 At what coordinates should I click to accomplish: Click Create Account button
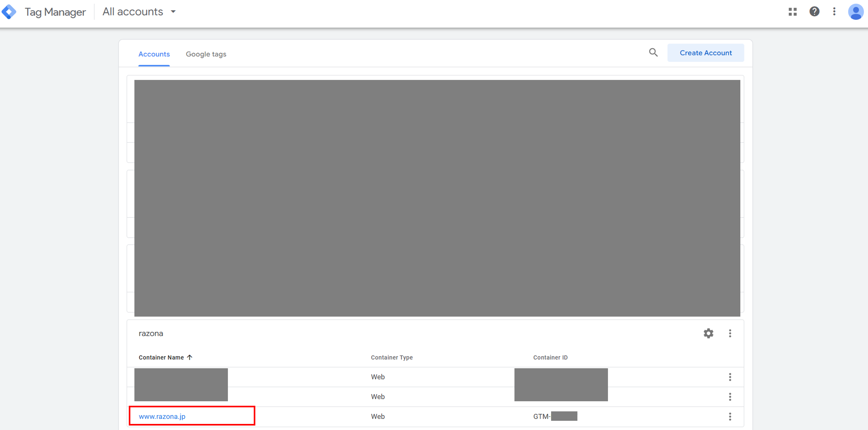pyautogui.click(x=705, y=53)
